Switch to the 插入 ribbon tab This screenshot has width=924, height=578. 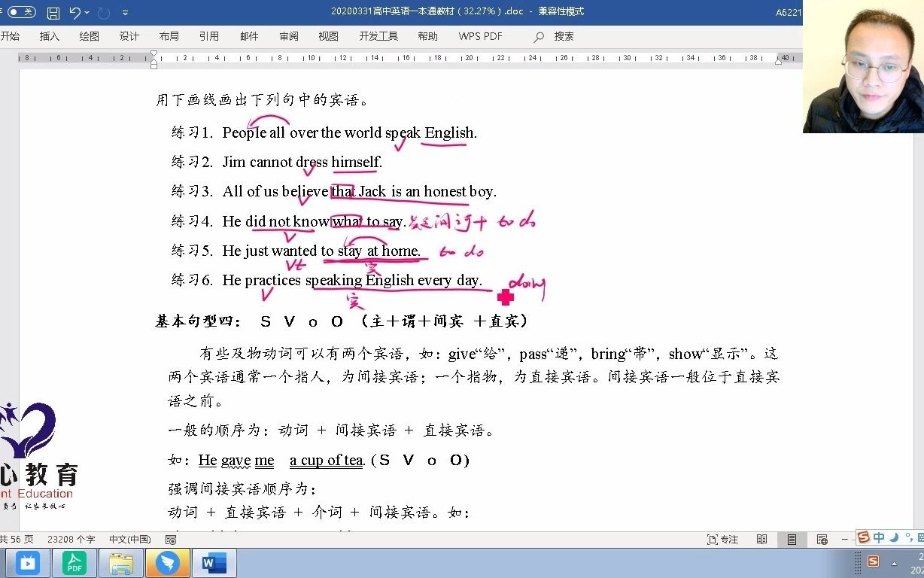[49, 35]
